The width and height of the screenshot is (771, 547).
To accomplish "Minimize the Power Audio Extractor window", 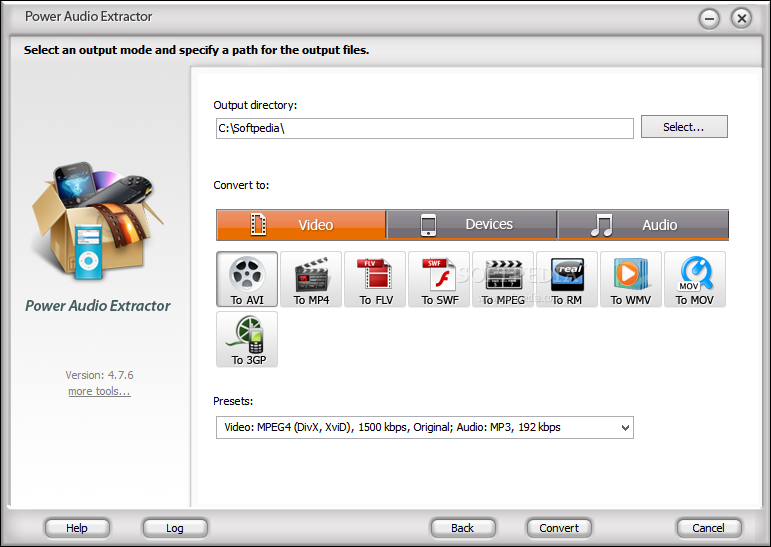I will tap(709, 19).
